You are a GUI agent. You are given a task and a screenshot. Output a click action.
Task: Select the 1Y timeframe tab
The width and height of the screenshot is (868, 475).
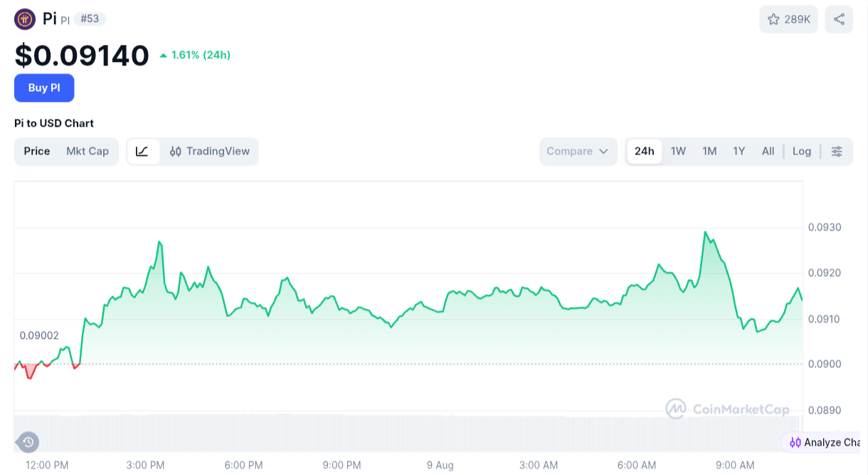coord(739,151)
